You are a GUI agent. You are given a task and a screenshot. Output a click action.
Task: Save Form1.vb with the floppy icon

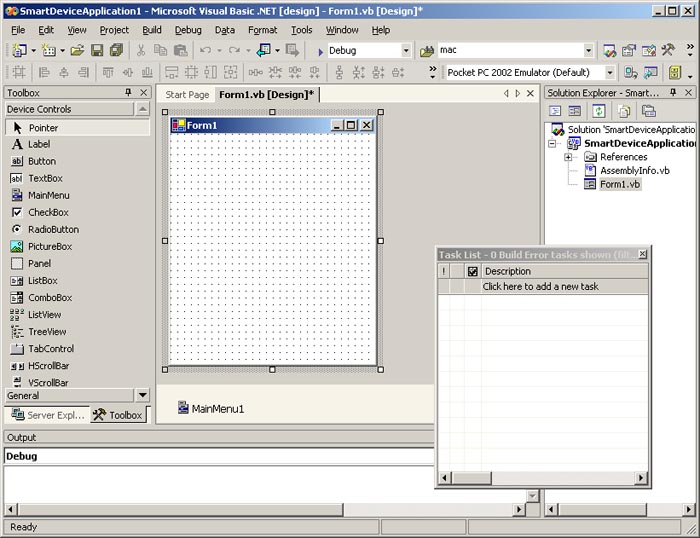coord(97,50)
